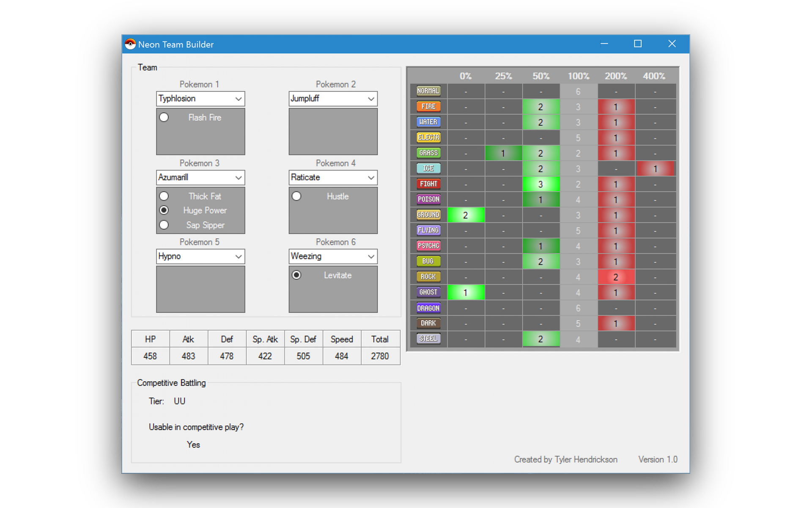812x508 pixels.
Task: Click the Atk stat value 483
Action: (x=189, y=356)
